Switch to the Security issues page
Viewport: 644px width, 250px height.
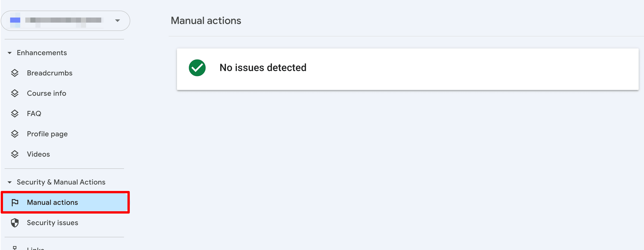(x=52, y=223)
